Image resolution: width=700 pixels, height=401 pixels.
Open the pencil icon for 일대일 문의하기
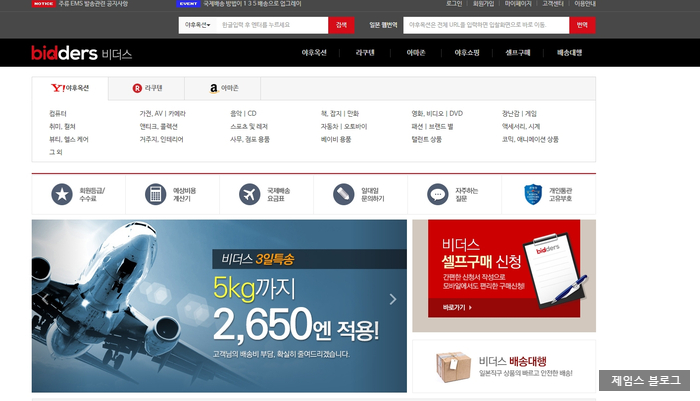(x=343, y=194)
